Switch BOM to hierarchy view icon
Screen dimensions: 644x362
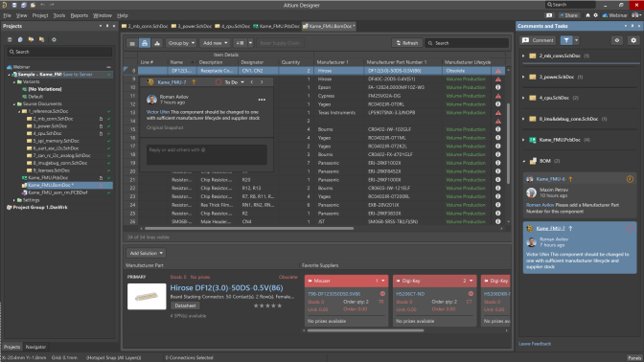click(x=157, y=43)
